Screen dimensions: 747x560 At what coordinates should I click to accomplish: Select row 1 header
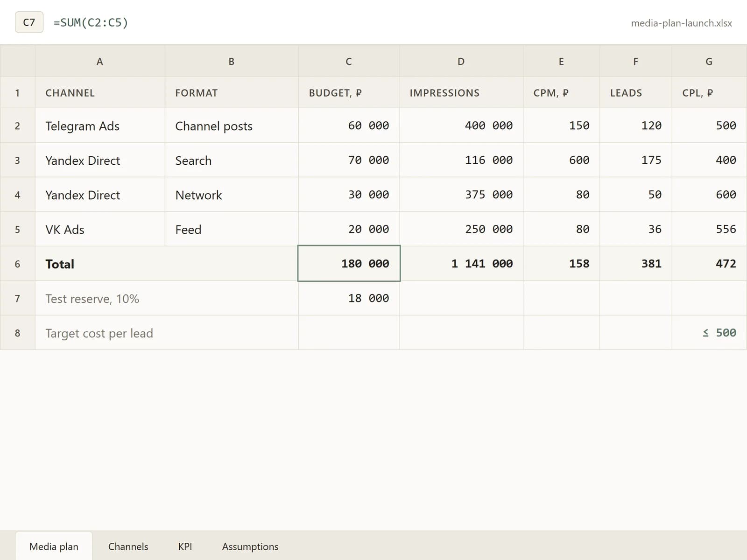point(17,93)
